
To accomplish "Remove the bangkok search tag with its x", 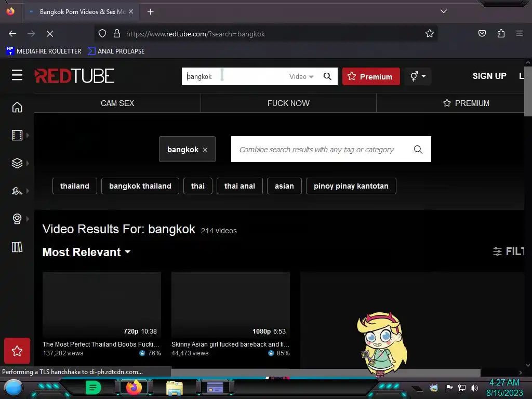I will [205, 150].
